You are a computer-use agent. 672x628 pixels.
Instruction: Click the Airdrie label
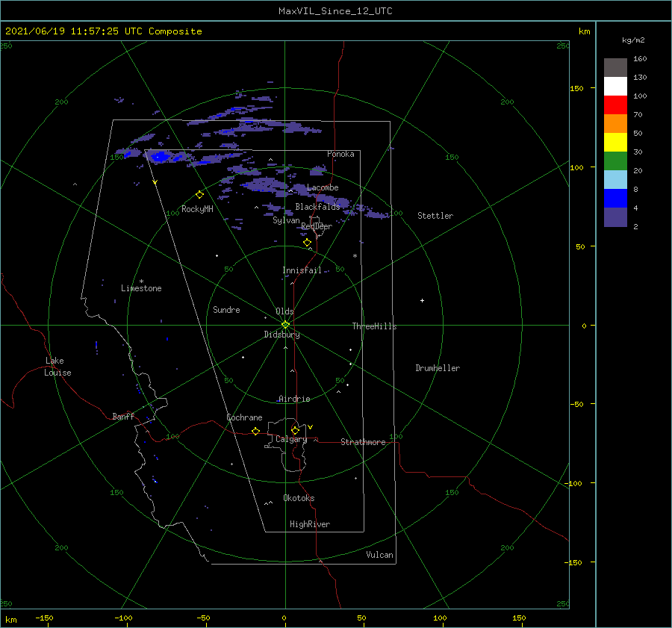tap(294, 399)
